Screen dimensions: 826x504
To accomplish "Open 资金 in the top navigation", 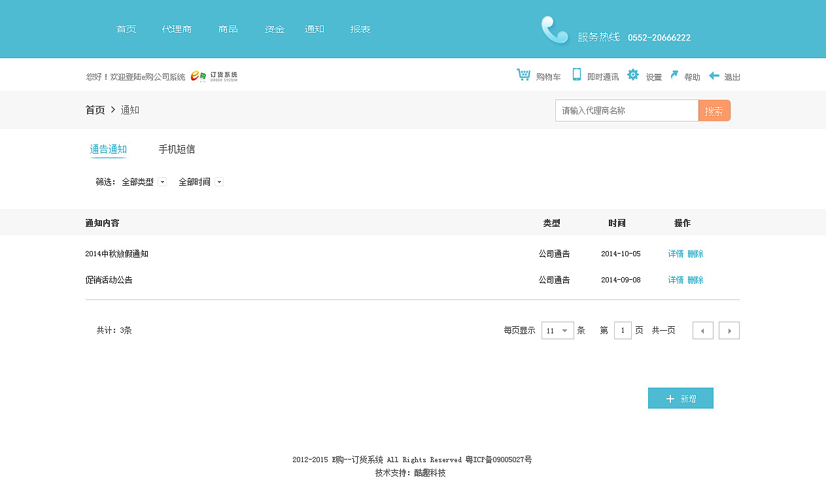I will coord(275,29).
